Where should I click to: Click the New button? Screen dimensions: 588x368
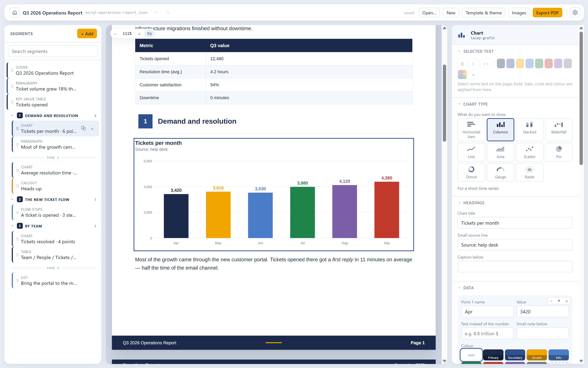(451, 13)
